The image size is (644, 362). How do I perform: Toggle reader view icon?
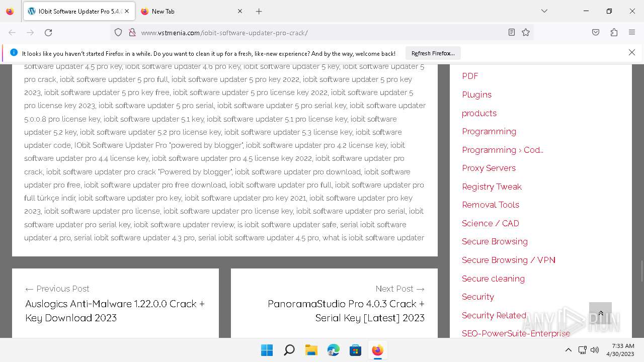(x=512, y=33)
